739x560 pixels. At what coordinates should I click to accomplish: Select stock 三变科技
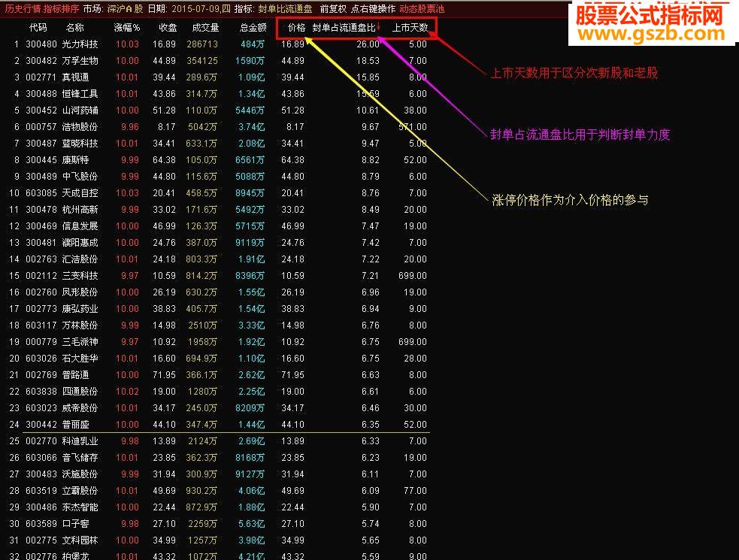point(80,276)
